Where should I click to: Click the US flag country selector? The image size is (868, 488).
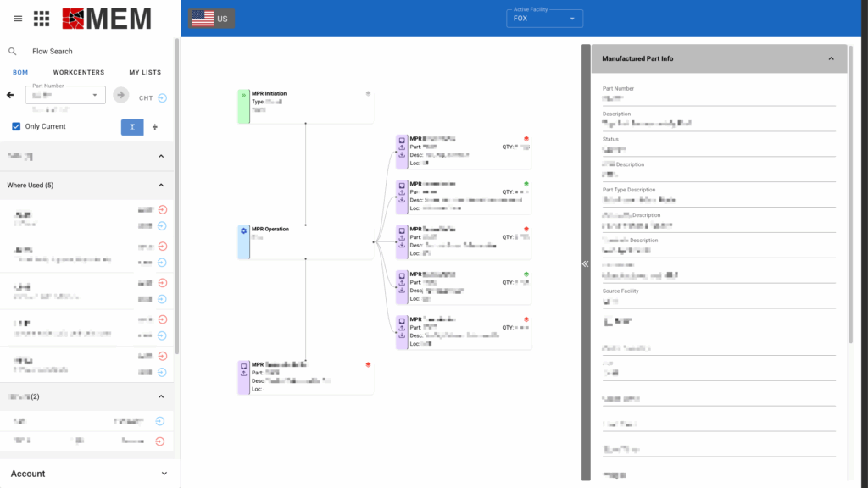211,19
